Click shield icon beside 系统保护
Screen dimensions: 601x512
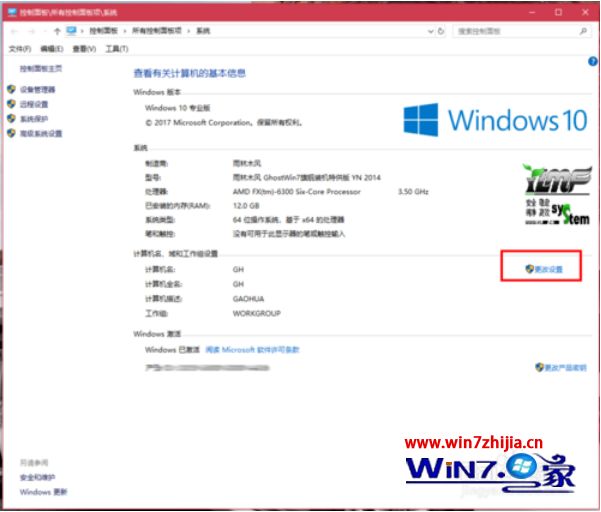coord(11,118)
